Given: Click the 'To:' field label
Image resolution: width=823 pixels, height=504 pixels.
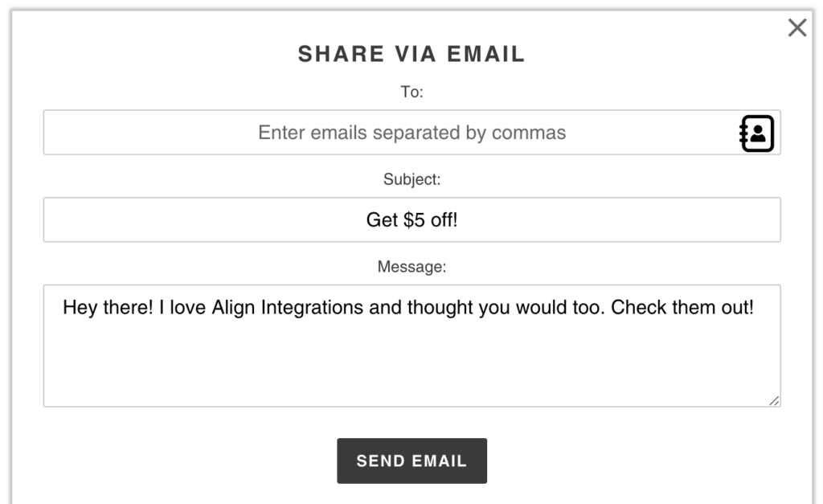Looking at the screenshot, I should click(x=412, y=92).
